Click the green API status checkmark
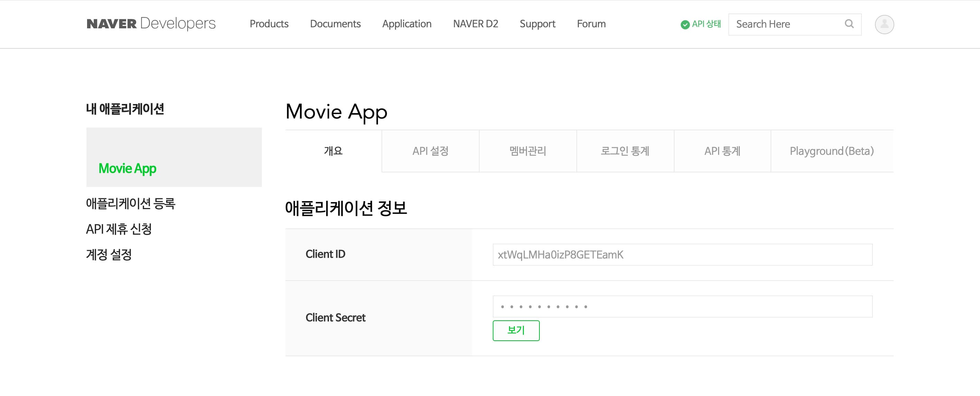 [x=685, y=25]
